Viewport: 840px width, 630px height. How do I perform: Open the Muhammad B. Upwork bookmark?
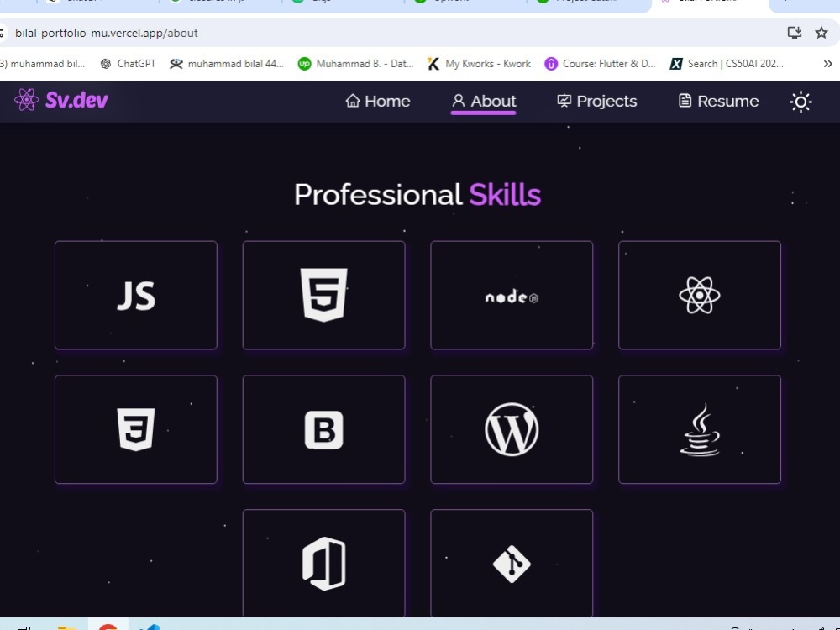pos(355,64)
